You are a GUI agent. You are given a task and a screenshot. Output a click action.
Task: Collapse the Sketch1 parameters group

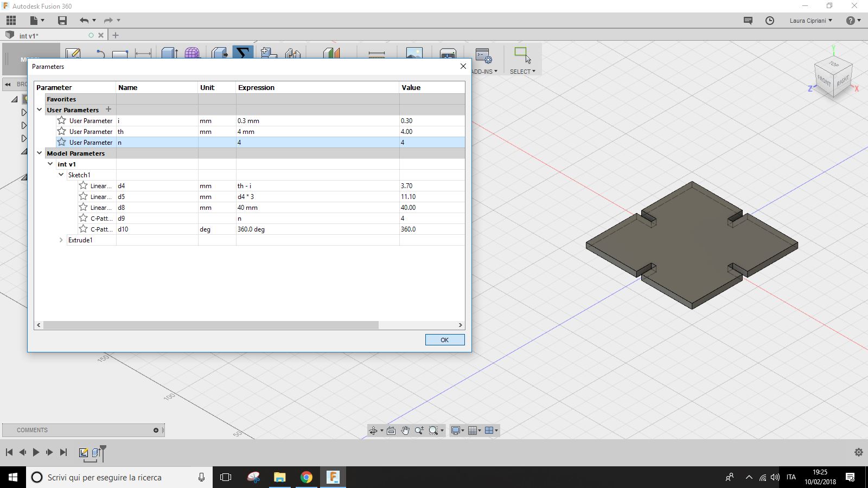pyautogui.click(x=61, y=175)
